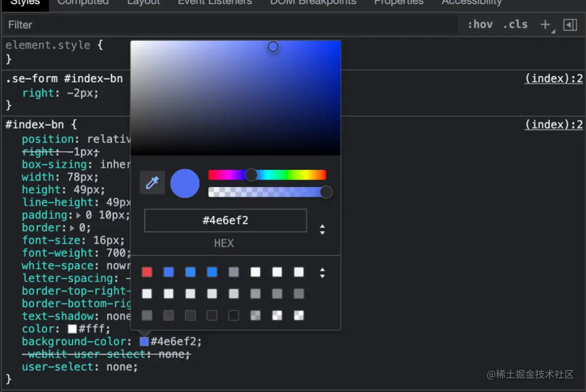Switch palette using arrows beside the swatches
The image size is (586, 392).
[322, 273]
